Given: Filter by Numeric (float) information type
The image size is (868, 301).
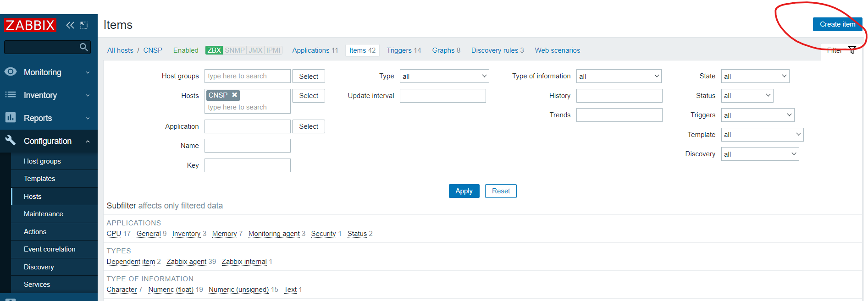Looking at the screenshot, I should click(171, 290).
